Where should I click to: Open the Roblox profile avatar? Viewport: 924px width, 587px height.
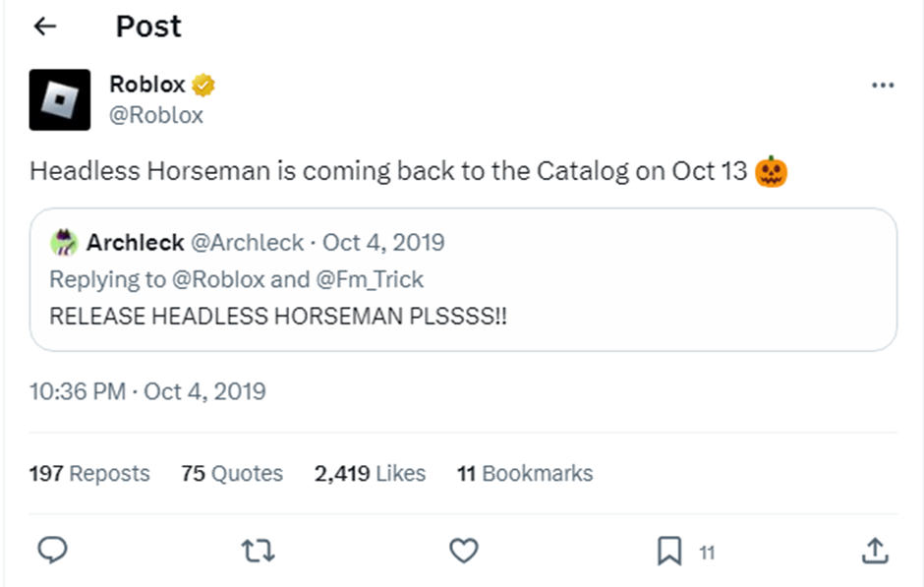coord(60,99)
